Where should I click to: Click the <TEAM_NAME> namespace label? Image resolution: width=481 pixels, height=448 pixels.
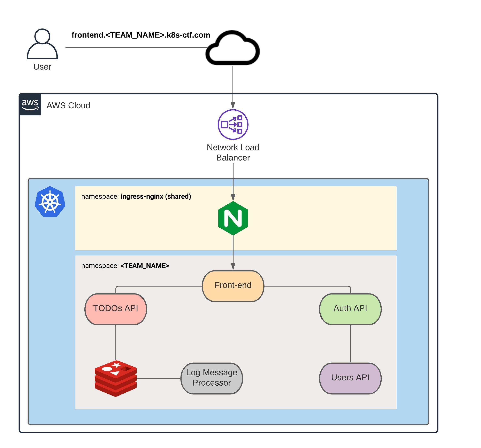pos(125,266)
